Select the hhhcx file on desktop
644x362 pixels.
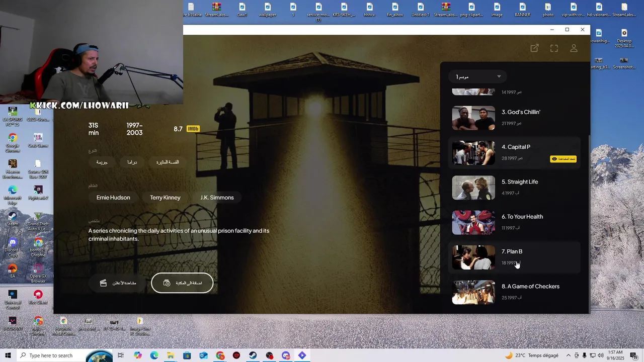point(369,10)
